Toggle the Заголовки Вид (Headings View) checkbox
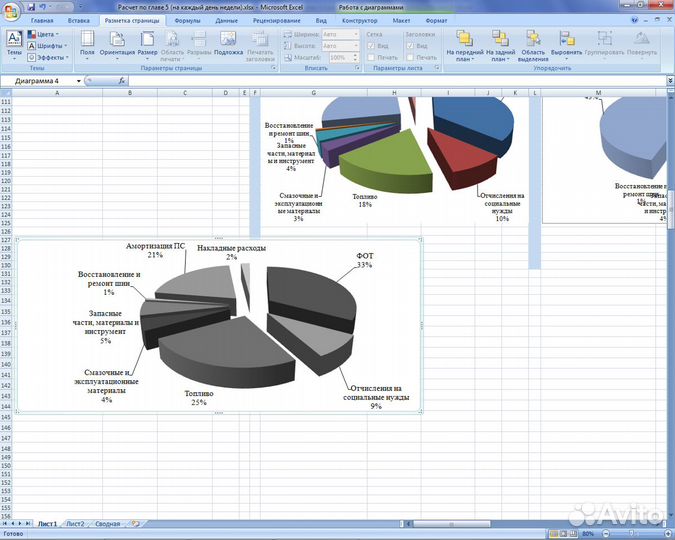Image resolution: width=675 pixels, height=540 pixels. point(410,46)
